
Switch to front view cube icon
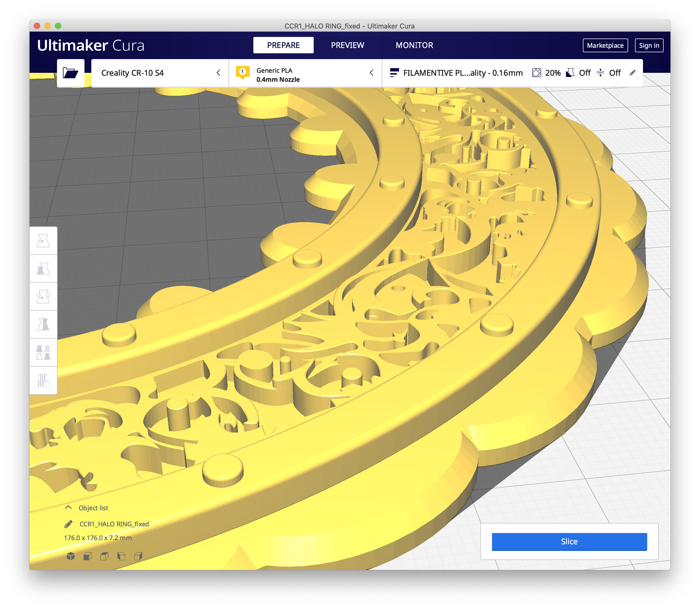88,556
